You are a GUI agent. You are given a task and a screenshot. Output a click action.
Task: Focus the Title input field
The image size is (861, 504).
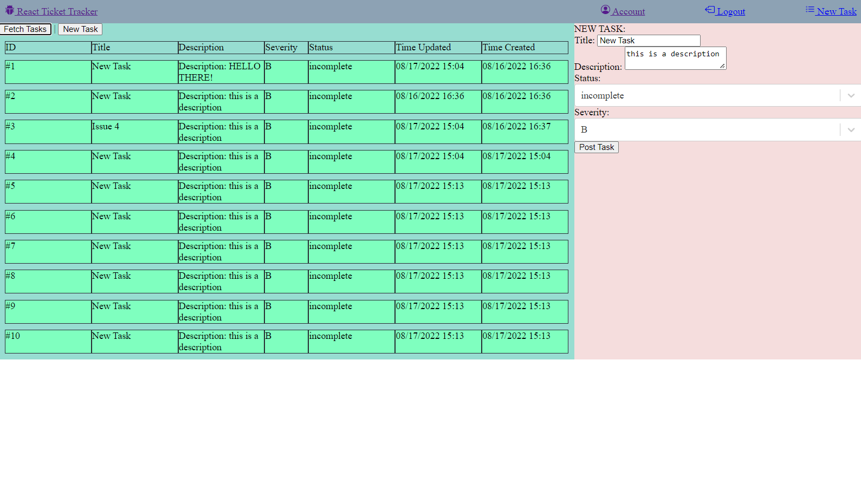point(648,41)
